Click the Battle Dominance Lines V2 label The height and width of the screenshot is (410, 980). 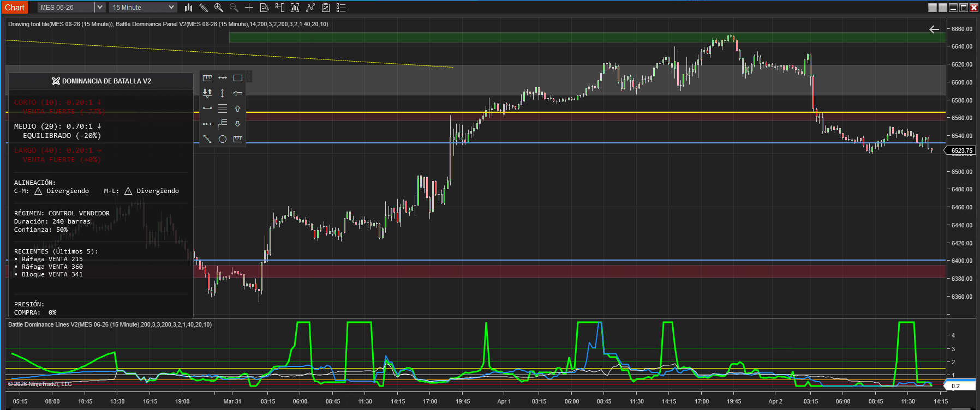tap(110, 324)
